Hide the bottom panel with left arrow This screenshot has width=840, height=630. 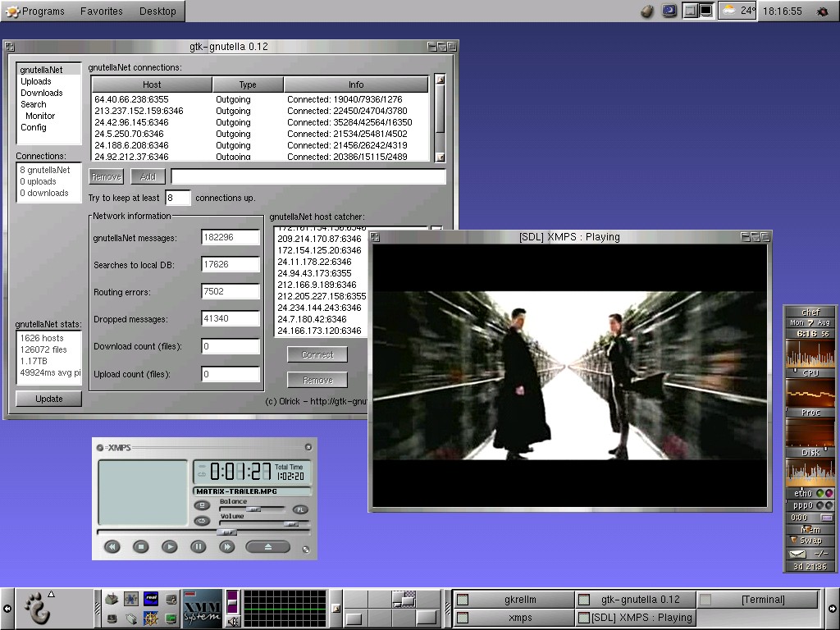(7, 608)
